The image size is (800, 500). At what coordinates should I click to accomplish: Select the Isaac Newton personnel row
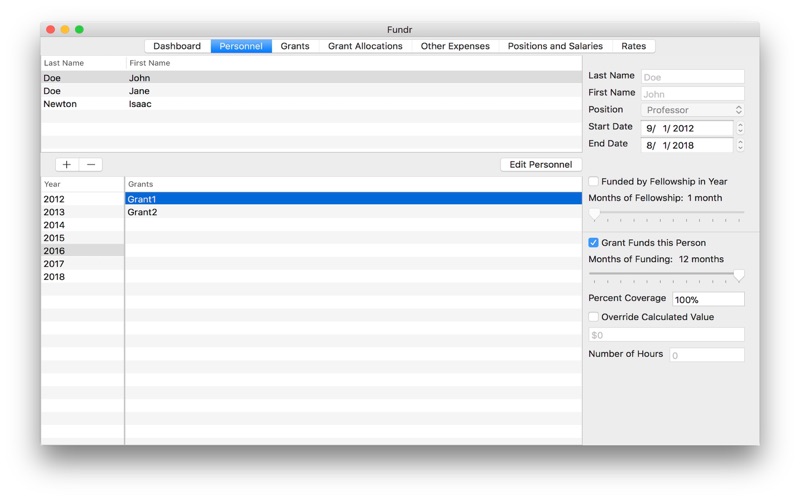tap(311, 104)
